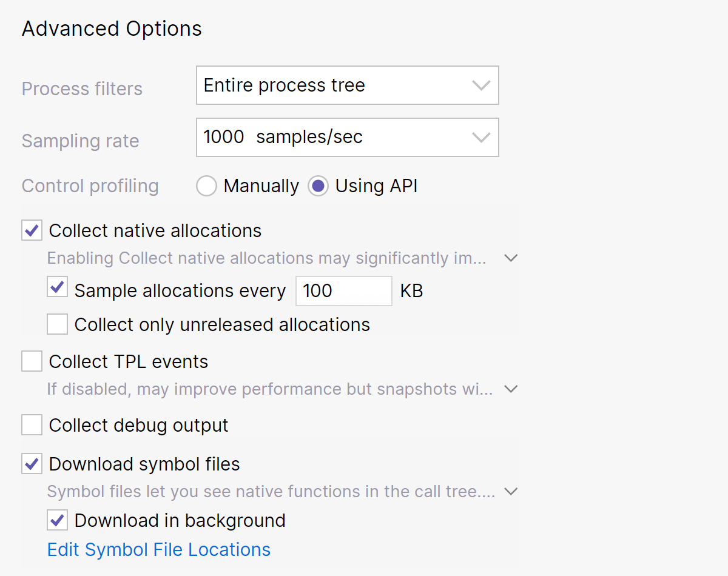This screenshot has height=576, width=728.
Task: Select the Manually radio button
Action: [x=207, y=186]
